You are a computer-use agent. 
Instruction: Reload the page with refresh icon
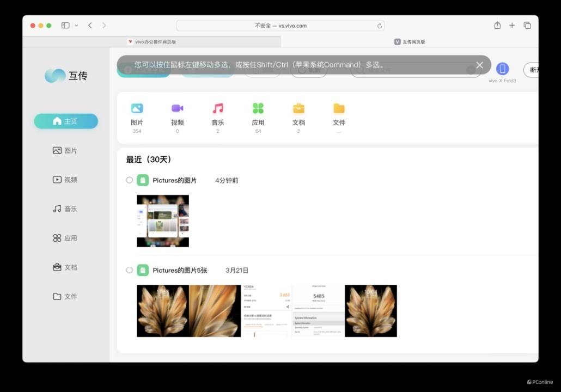tap(380, 26)
